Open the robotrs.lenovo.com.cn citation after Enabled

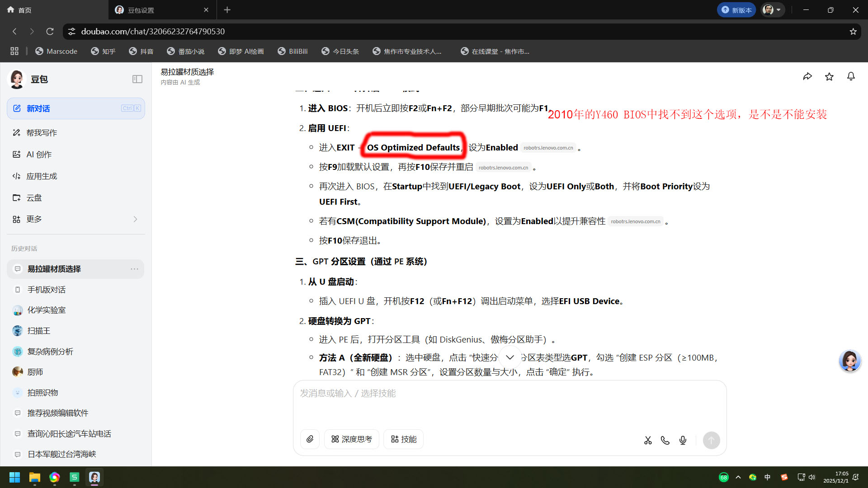(x=548, y=148)
